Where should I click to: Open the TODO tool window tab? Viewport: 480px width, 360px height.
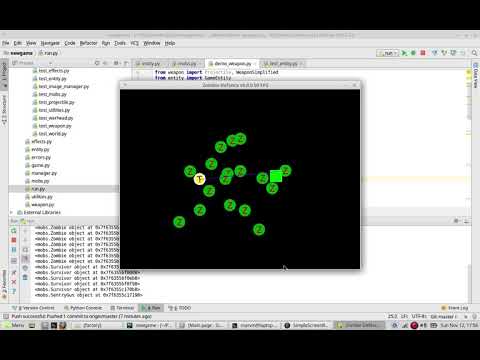[x=179, y=308]
